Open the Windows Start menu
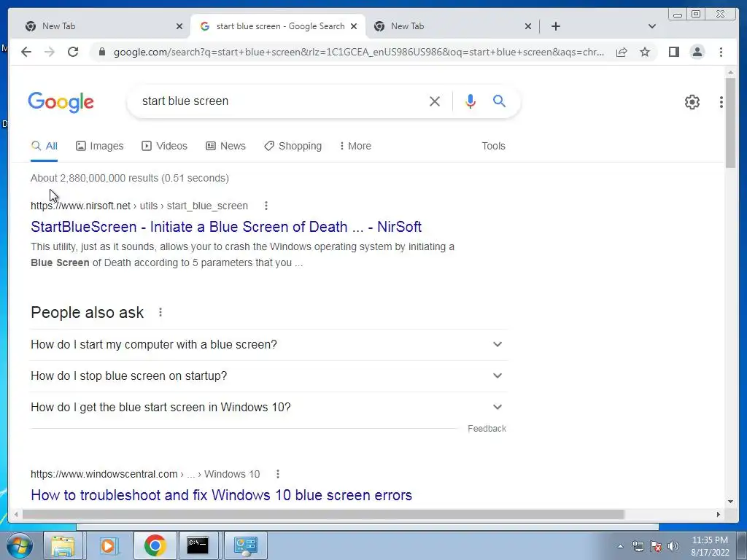The height and width of the screenshot is (560, 747). coord(19,545)
